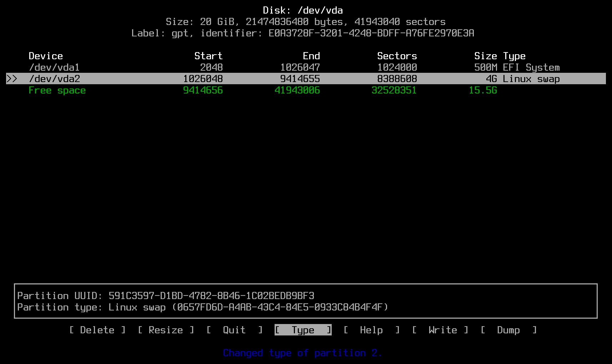The height and width of the screenshot is (364, 612).
Task: Select the /dev/vda2 partition row
Action: coord(306,79)
